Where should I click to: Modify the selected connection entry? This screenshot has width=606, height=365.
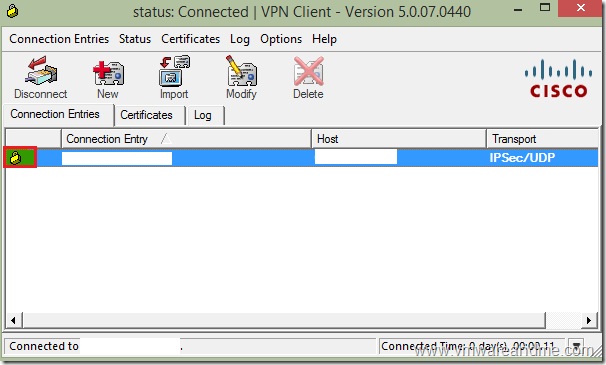pos(242,77)
